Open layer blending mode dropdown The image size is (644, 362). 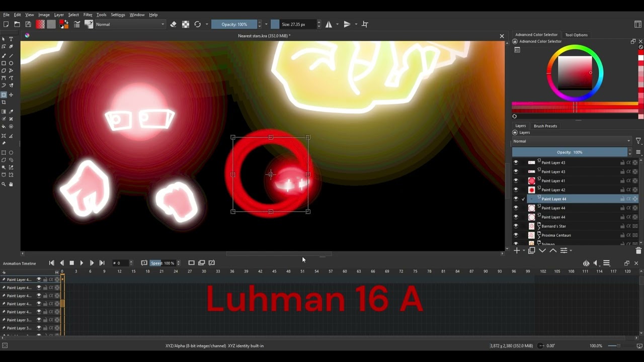coord(572,141)
